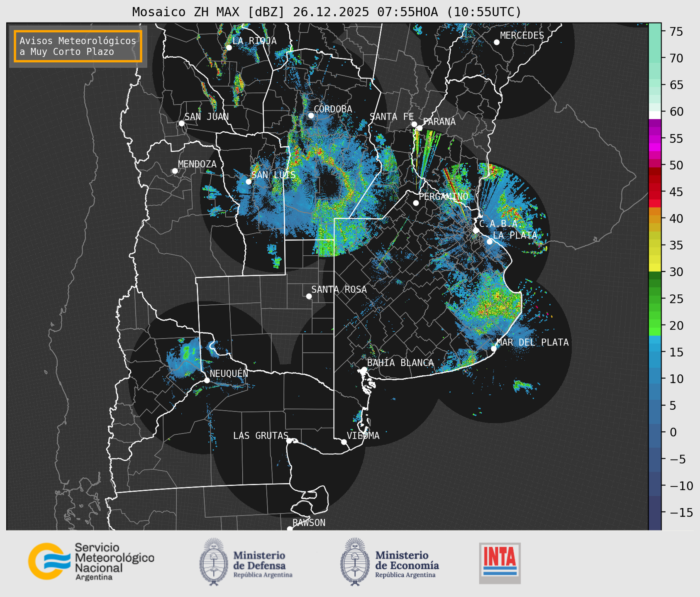This screenshot has height=597, width=700.
Task: Click the La Rioja city marker
Action: click(229, 47)
